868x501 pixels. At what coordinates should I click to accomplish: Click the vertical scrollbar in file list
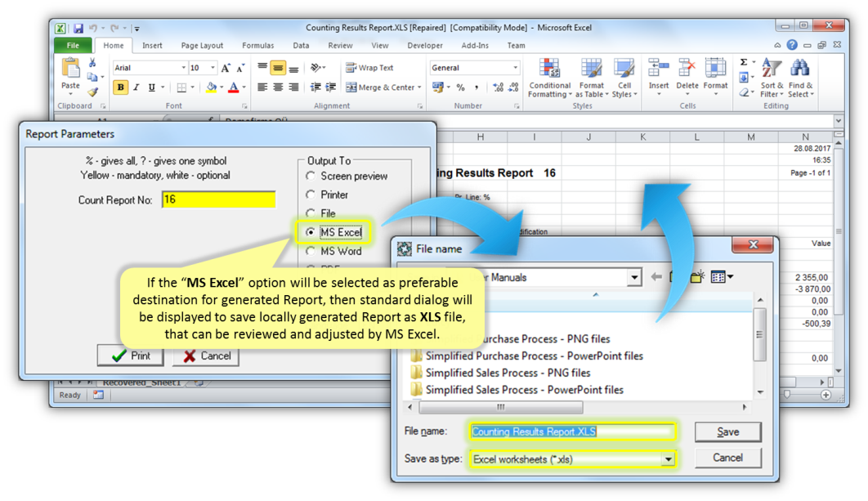coord(760,334)
